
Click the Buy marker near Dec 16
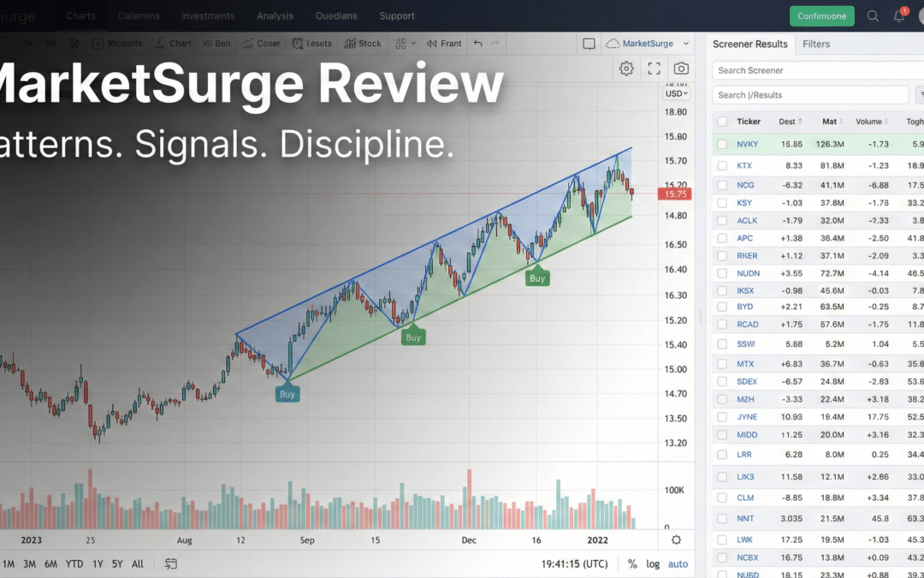[x=537, y=277]
